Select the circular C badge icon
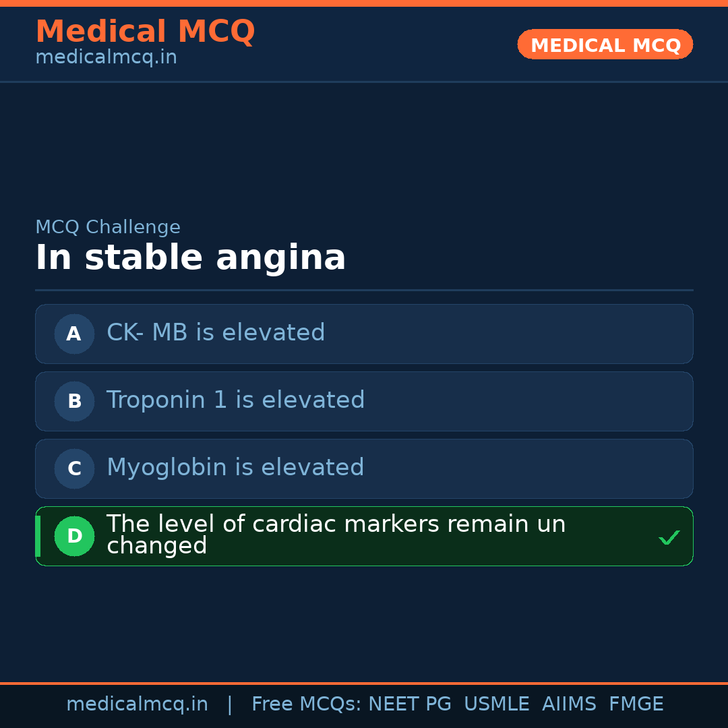728x728 pixels. click(74, 468)
